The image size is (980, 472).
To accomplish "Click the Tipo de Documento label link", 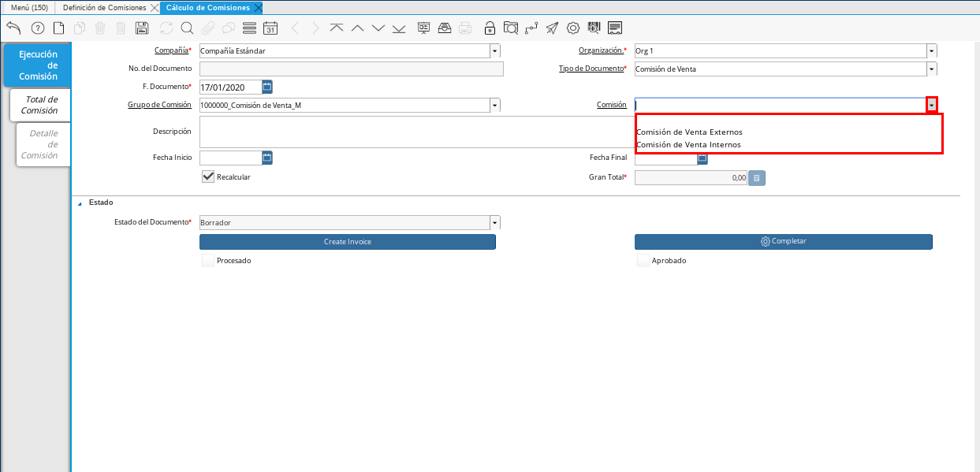I will 591,69.
